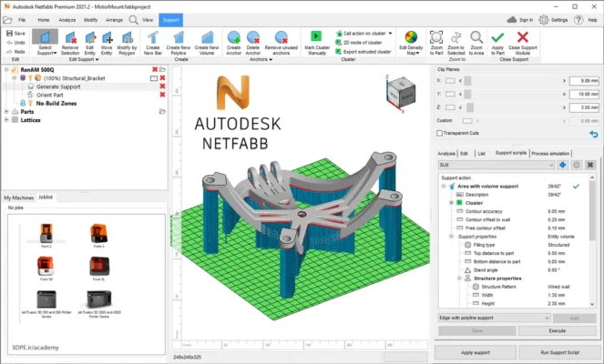Toggle the No-Build Zones lock icon
This screenshot has width=604, height=364.
(23, 103)
